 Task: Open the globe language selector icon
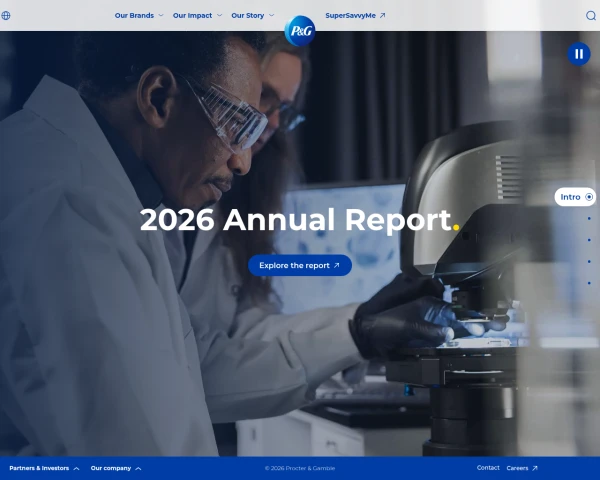pos(6,15)
